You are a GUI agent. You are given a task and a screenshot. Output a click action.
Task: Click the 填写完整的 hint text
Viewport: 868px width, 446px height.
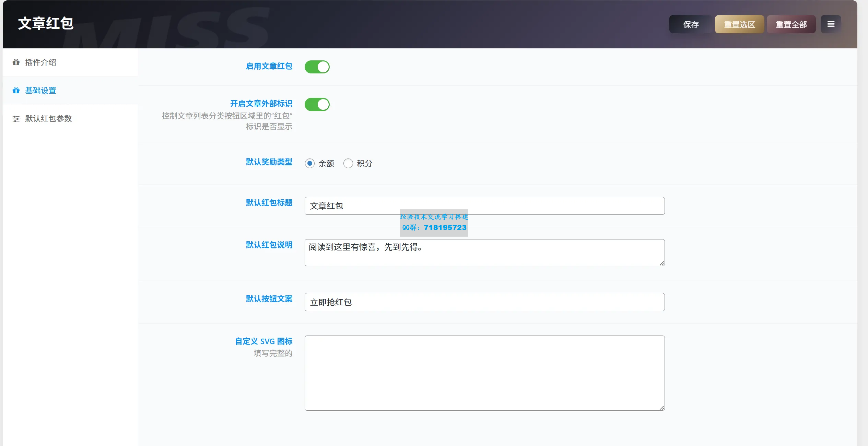click(x=273, y=353)
